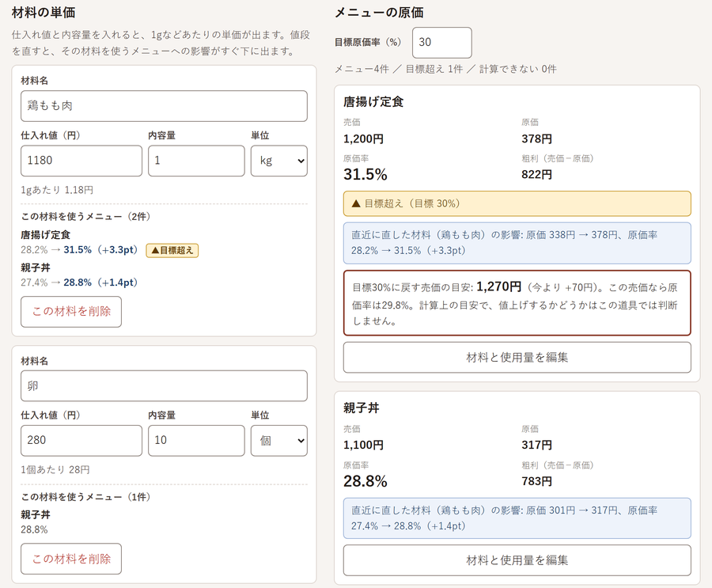Image resolution: width=712 pixels, height=588 pixels.
Task: Click the メニュー4件 summary line
Action: (445, 69)
